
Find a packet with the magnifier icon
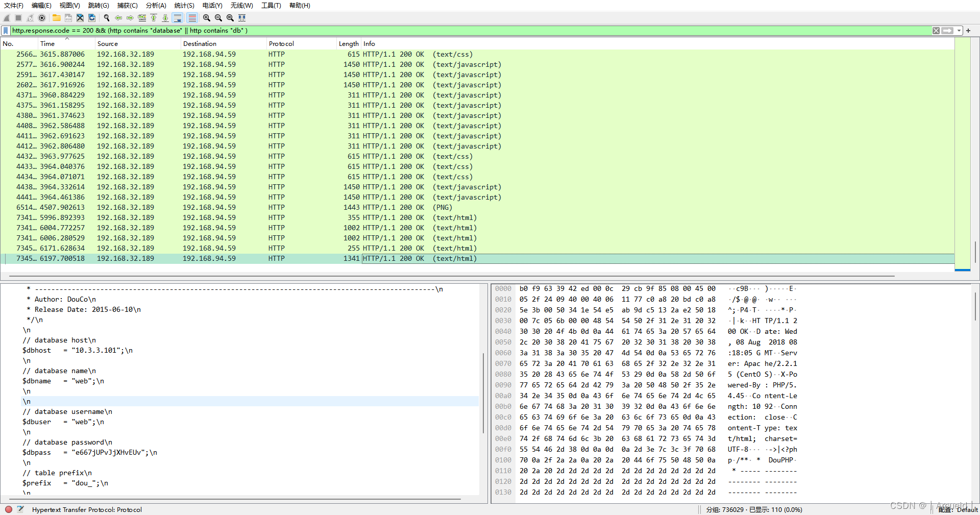(106, 18)
